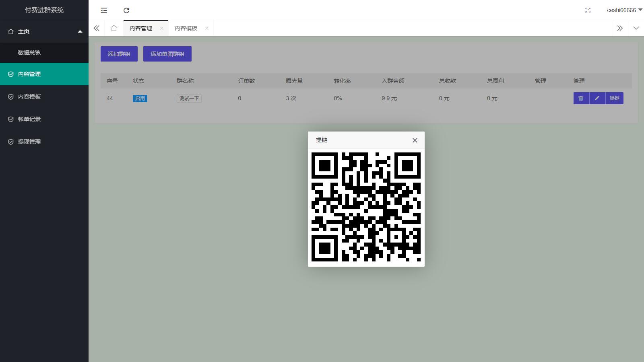Click the 总收款 column header

click(448, 81)
